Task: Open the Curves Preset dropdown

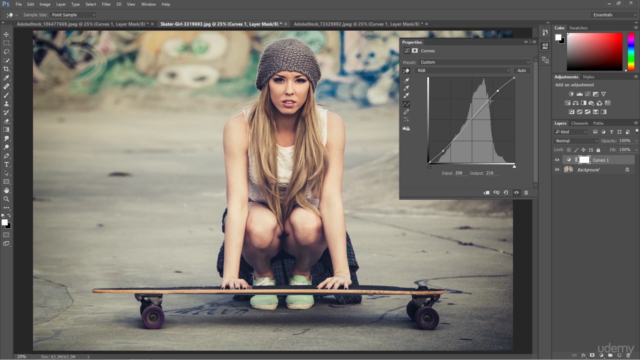Action: (x=474, y=62)
